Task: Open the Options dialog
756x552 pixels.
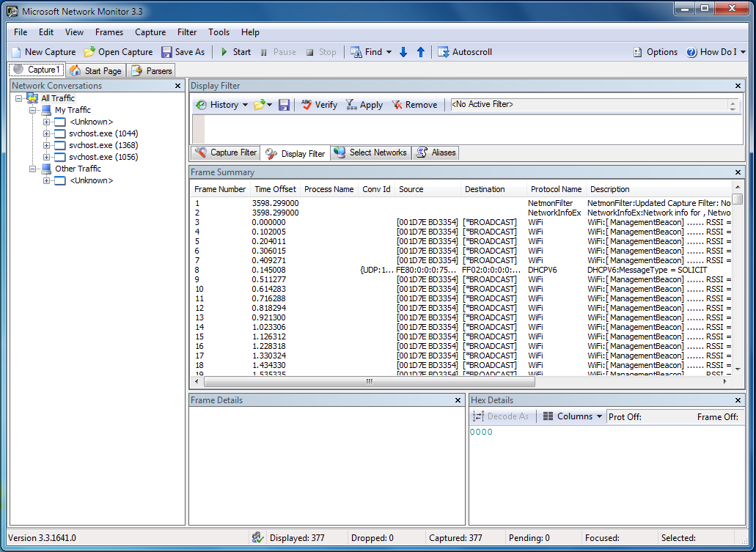Action: [x=656, y=52]
